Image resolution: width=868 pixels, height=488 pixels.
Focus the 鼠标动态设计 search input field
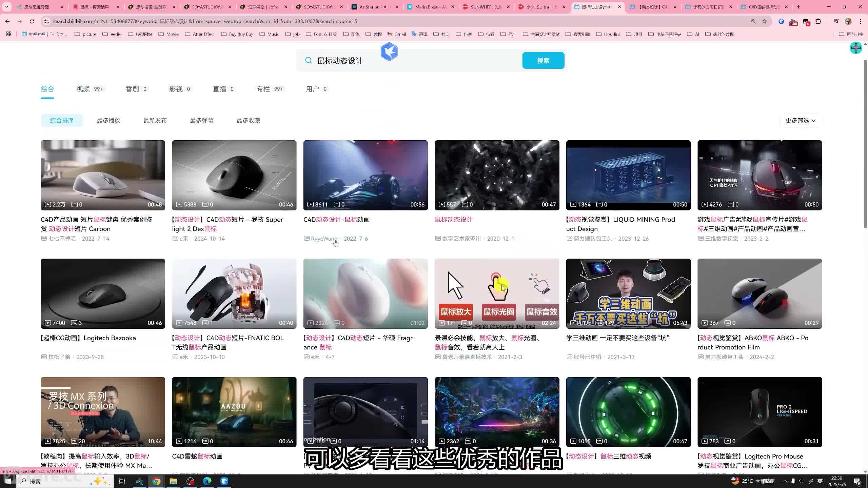coord(417,60)
